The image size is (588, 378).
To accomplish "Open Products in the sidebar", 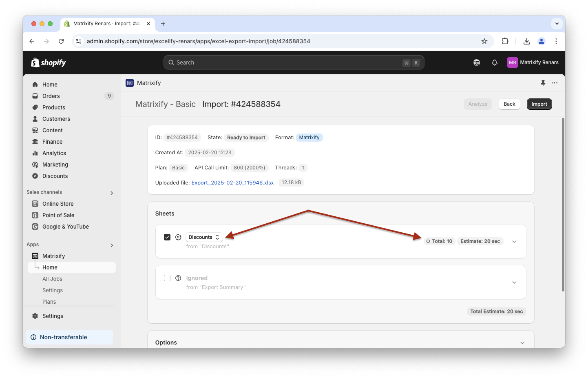I will click(53, 107).
